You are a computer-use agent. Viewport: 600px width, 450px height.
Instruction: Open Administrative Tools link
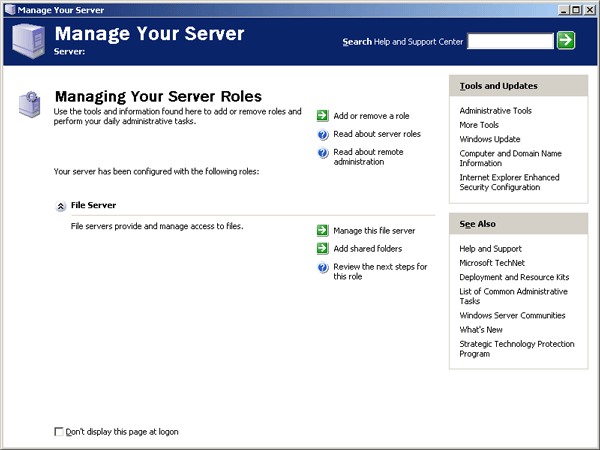tap(496, 111)
